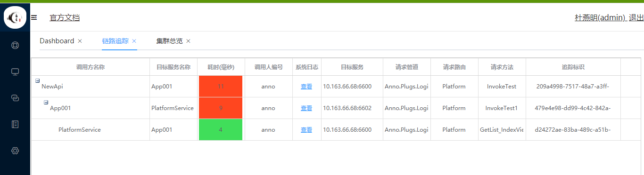Click the 系统日志 column header
Viewport: 644px width, 175px height.
click(x=307, y=67)
